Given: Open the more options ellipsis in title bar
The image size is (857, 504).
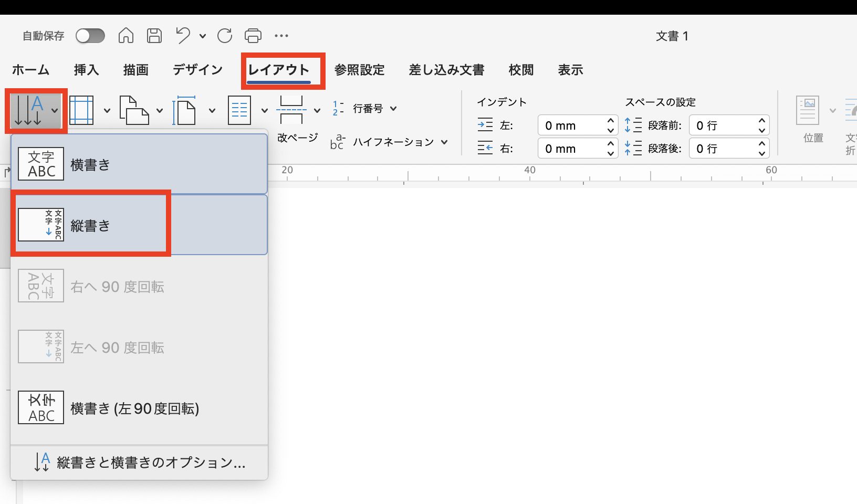Looking at the screenshot, I should click(x=281, y=36).
